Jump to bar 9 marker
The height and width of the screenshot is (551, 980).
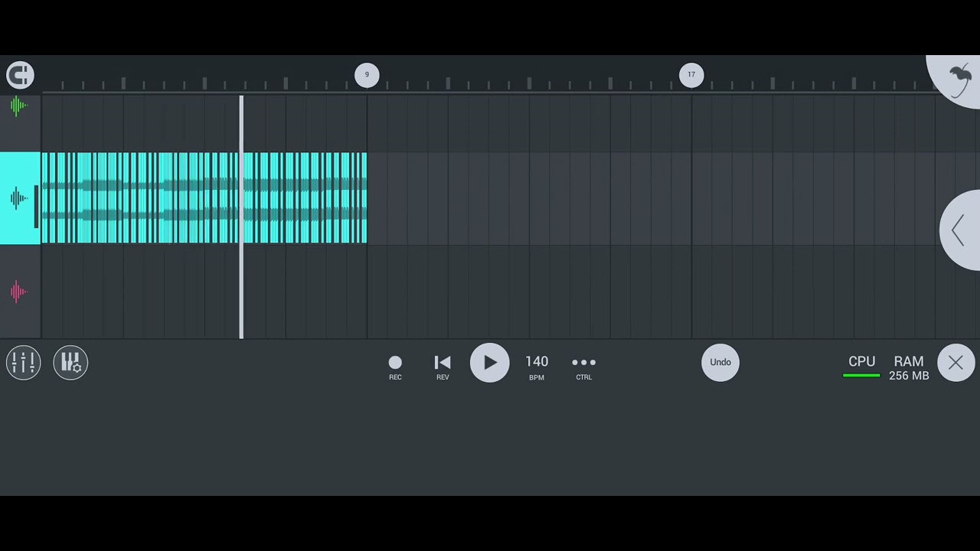tap(367, 75)
